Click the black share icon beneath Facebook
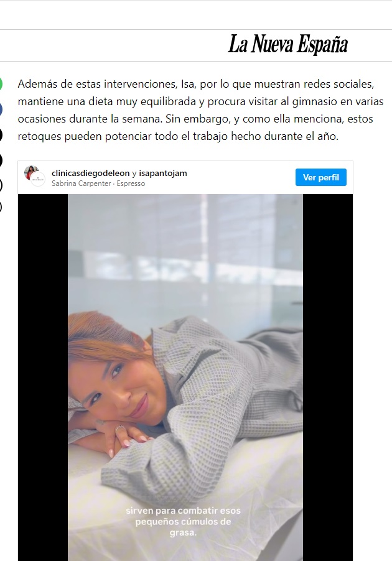Screen dimensions: 392x561 click(x=1, y=135)
